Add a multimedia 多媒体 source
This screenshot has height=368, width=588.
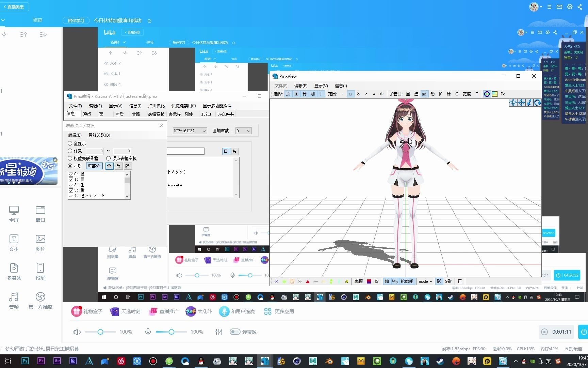coord(14,272)
